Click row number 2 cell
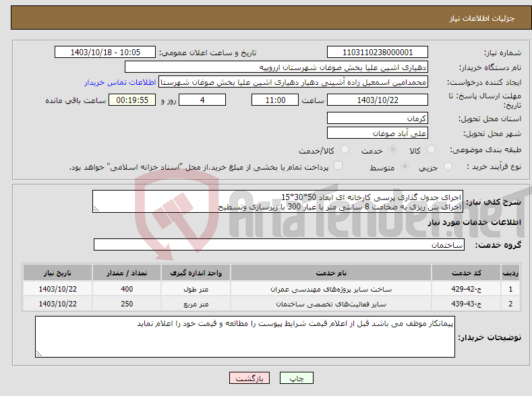Viewport: 532px width, 396px height. (510, 304)
